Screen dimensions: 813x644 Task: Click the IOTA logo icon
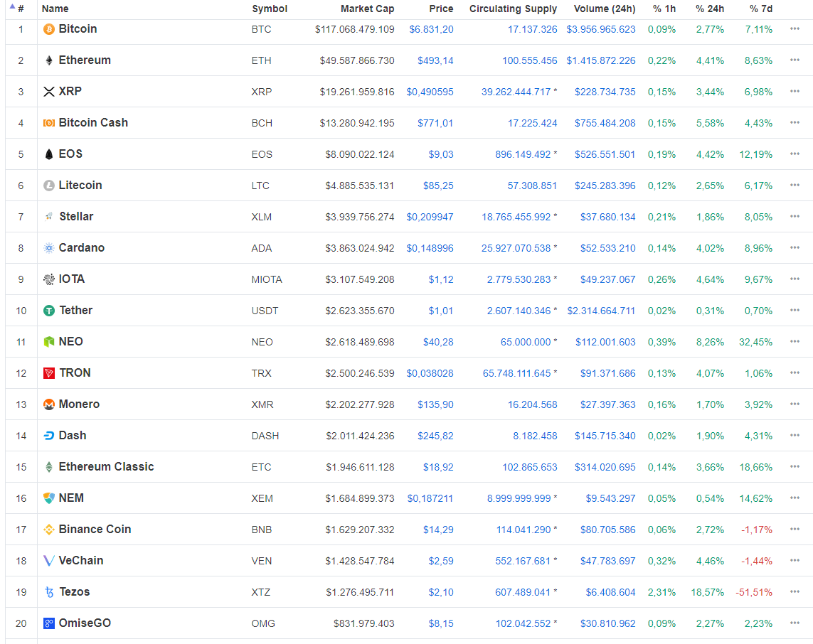click(49, 279)
